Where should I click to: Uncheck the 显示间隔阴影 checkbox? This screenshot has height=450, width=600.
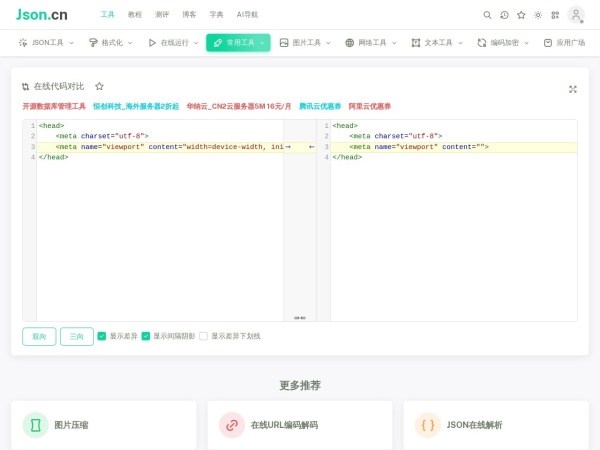click(146, 336)
